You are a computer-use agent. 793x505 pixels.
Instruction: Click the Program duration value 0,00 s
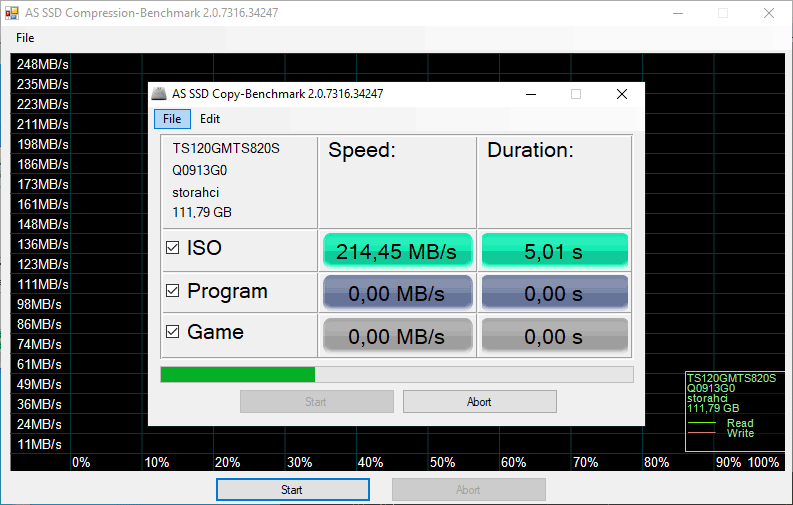point(554,293)
